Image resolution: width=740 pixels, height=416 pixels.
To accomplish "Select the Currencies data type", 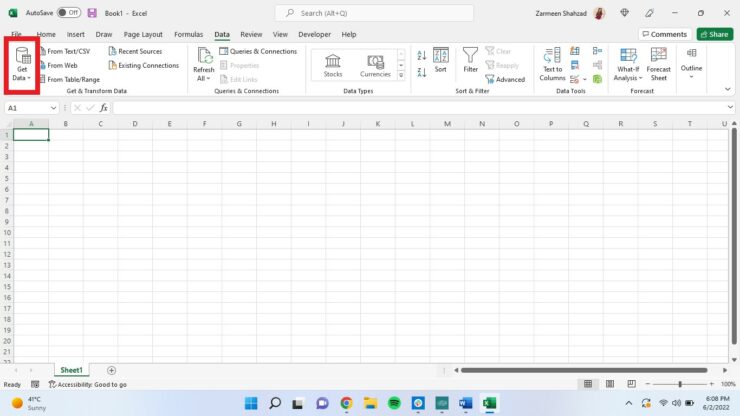I will (375, 65).
